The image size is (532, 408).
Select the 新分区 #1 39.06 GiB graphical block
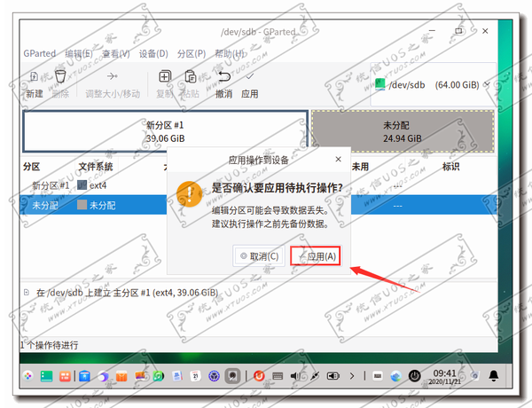[x=165, y=131]
